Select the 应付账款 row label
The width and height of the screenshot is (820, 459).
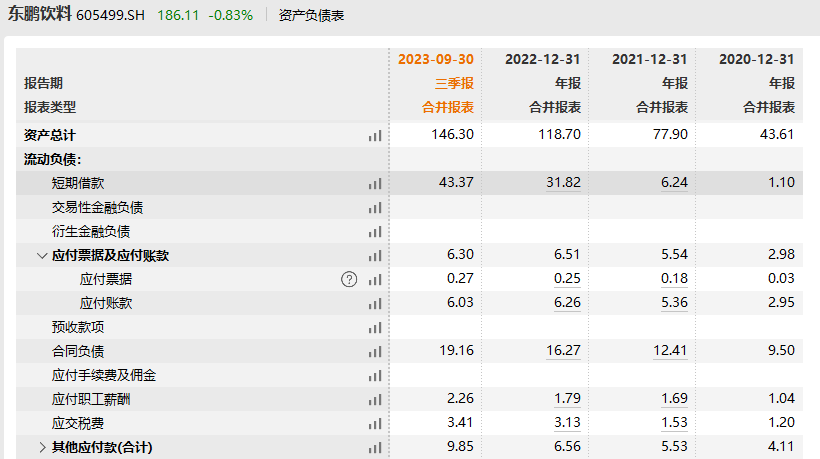[106, 304]
